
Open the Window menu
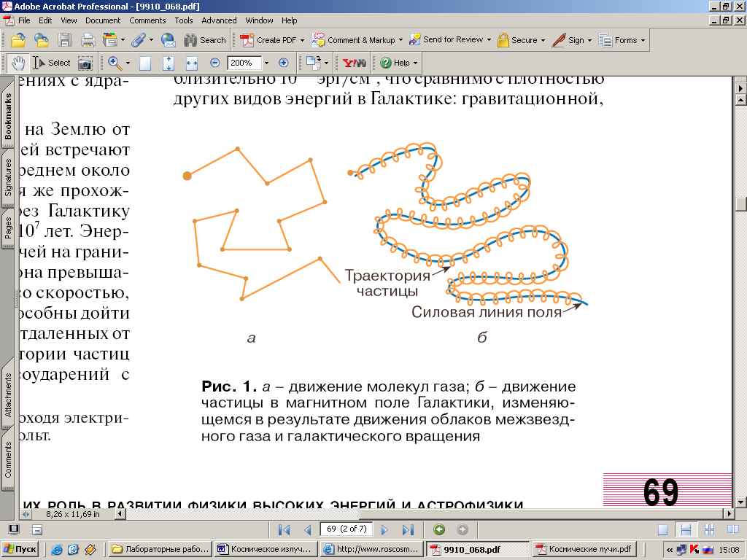tap(259, 20)
